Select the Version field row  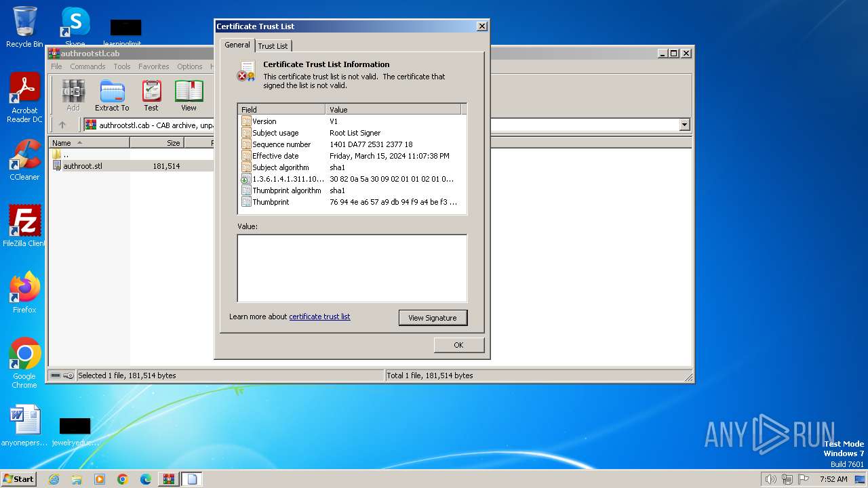tap(352, 121)
